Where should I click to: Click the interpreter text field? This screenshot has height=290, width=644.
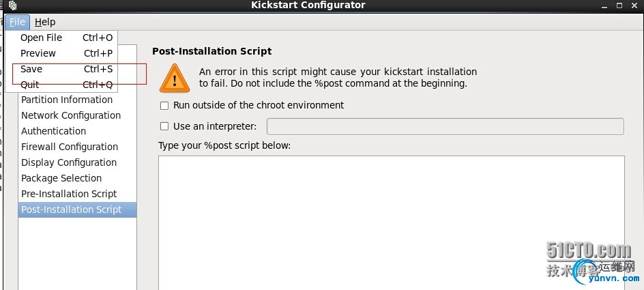click(445, 126)
